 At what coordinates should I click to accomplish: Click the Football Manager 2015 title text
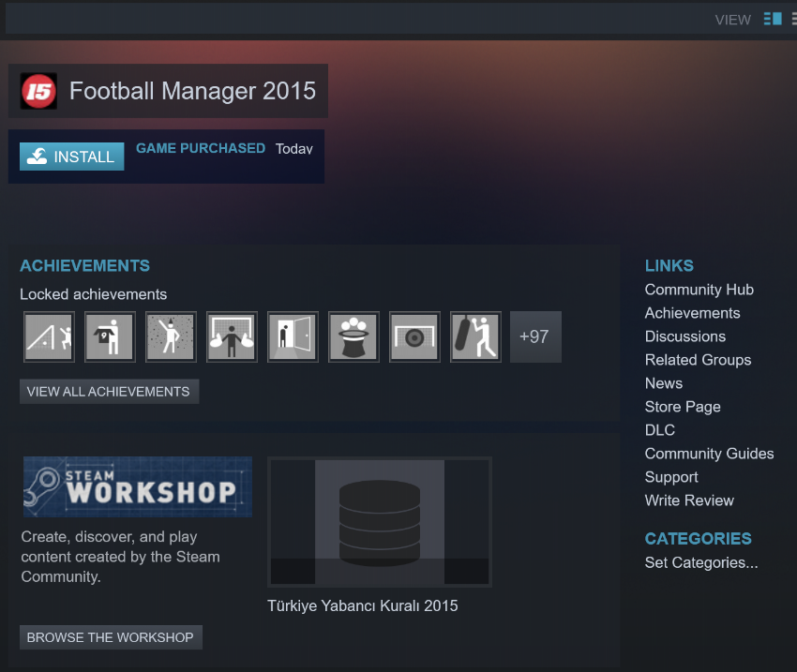(192, 91)
